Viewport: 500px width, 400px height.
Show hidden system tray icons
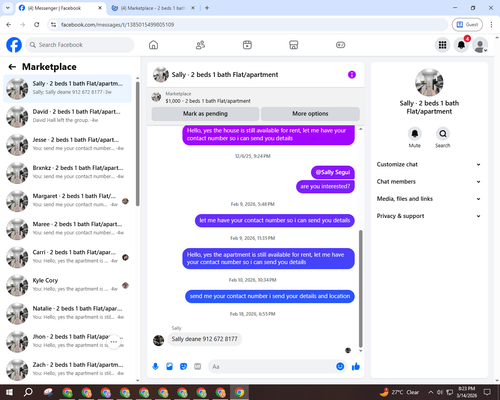click(431, 392)
